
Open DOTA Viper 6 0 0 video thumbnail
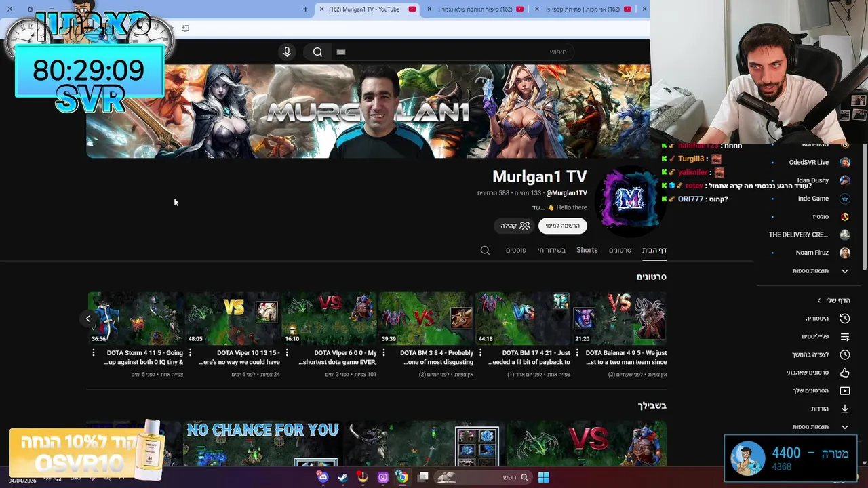[x=329, y=317]
